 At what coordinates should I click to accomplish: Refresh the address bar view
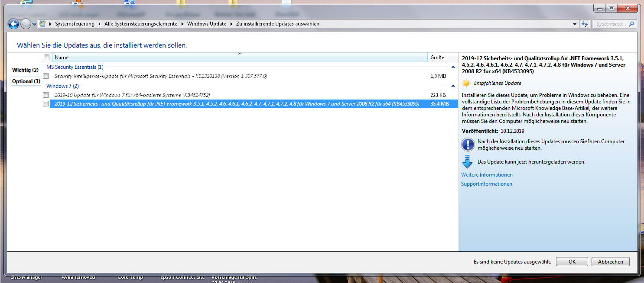pos(585,24)
